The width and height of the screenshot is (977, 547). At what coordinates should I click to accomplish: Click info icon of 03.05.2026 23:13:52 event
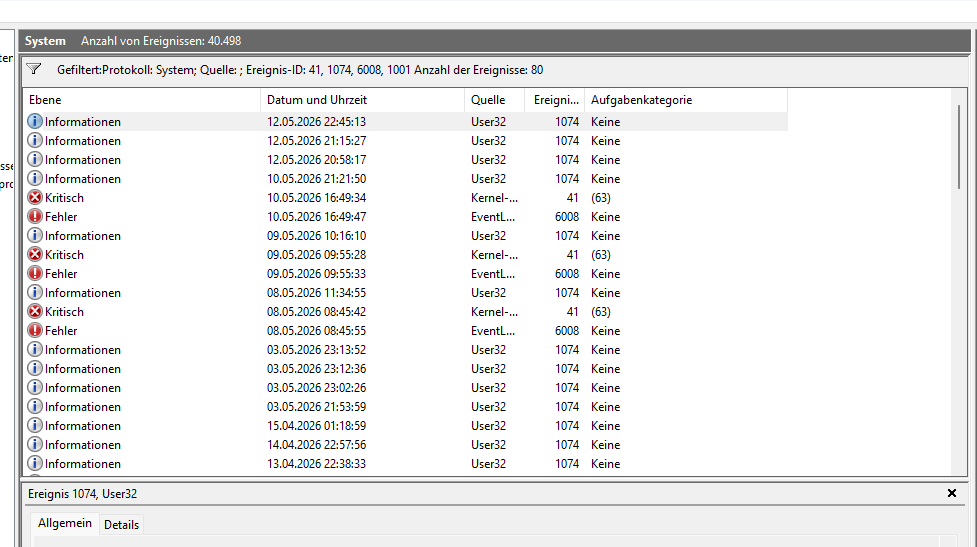(35, 350)
